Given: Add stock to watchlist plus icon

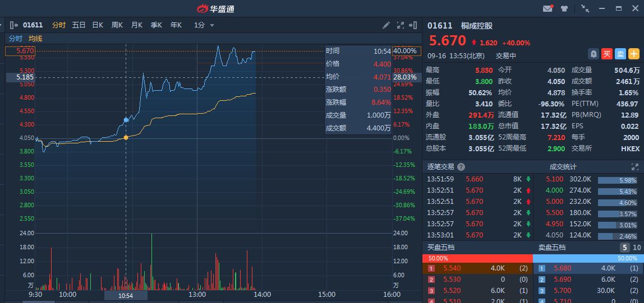Looking at the screenshot, I should click(x=634, y=54).
